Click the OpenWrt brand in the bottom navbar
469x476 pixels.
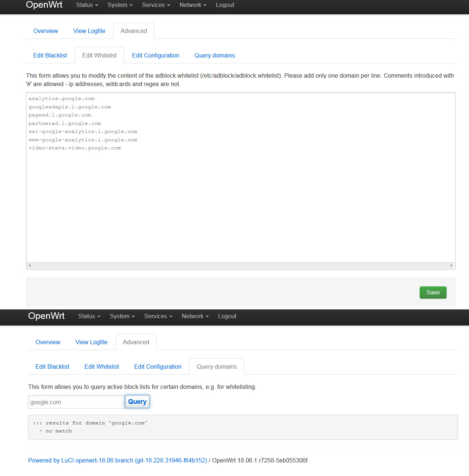[46, 316]
